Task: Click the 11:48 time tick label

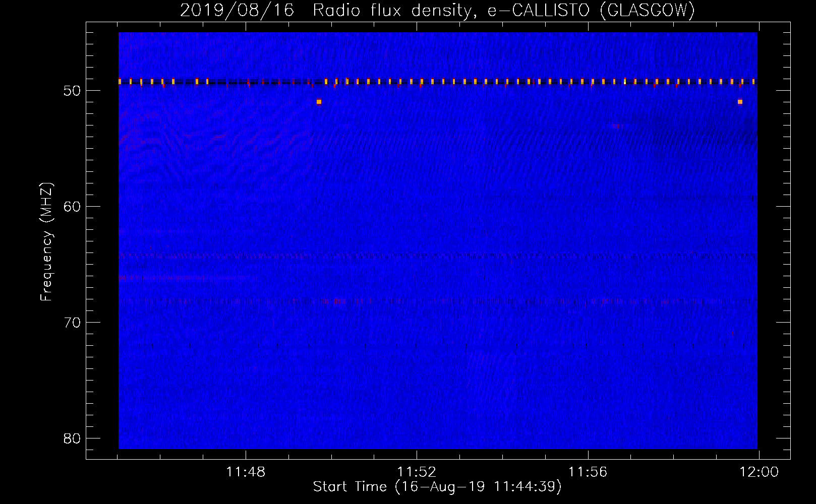Action: [x=246, y=472]
